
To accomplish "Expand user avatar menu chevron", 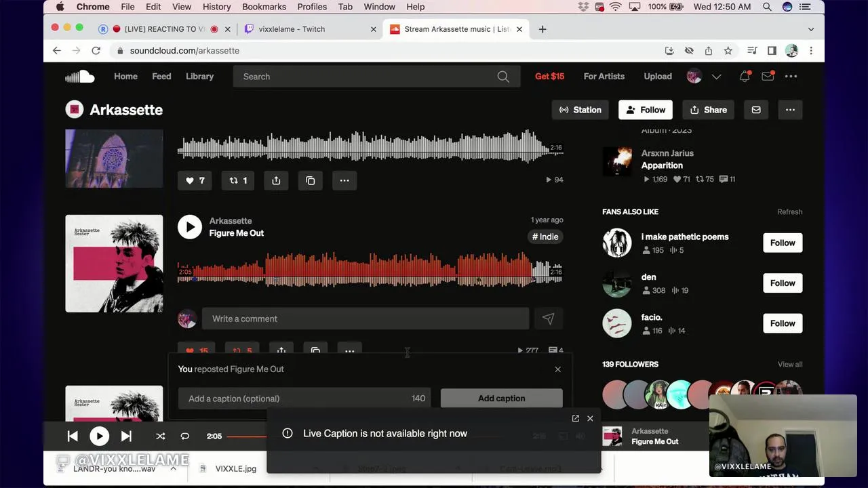I will click(x=716, y=77).
